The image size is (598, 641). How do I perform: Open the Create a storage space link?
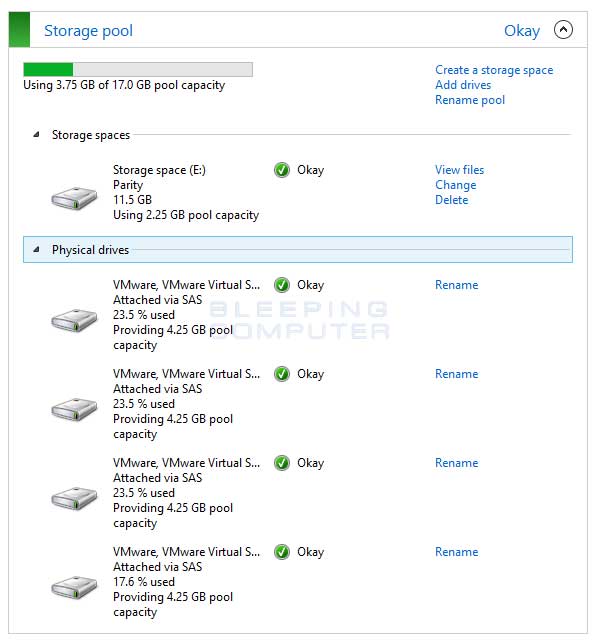(494, 70)
